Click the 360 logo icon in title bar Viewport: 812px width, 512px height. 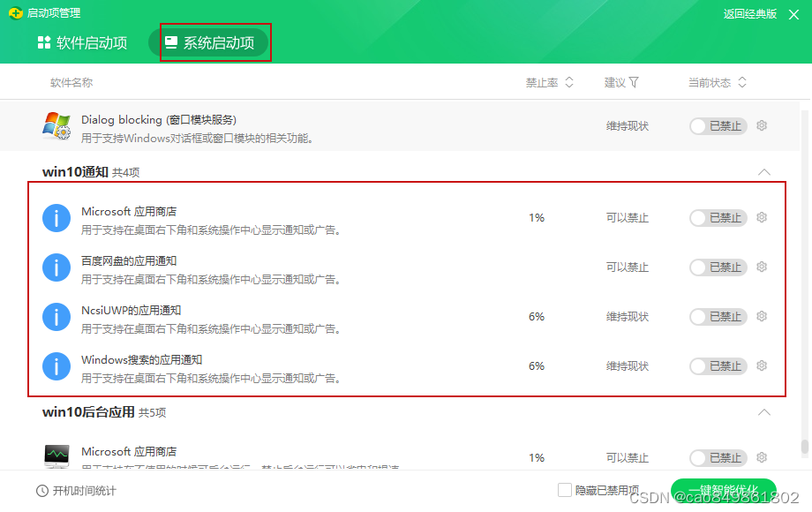point(16,13)
